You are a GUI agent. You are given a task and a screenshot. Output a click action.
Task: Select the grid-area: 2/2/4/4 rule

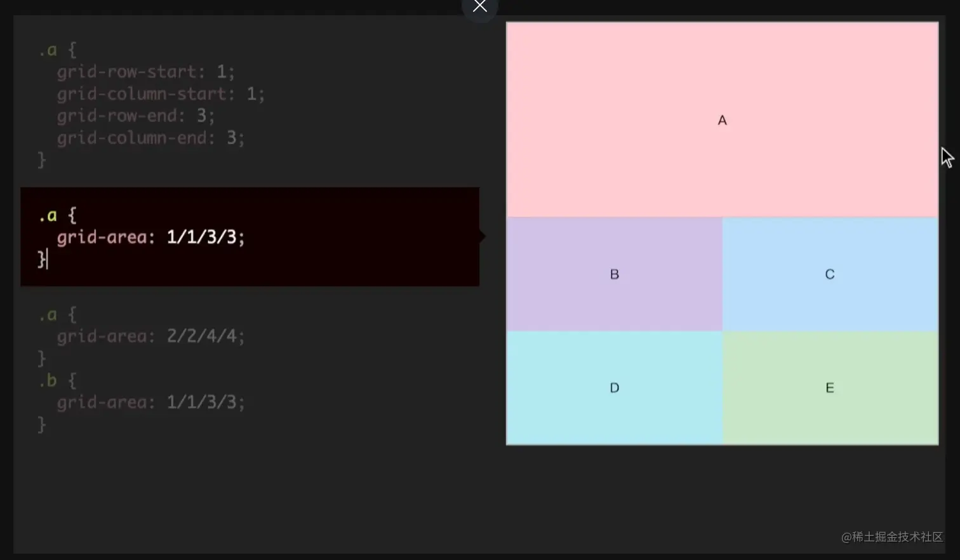tap(150, 336)
